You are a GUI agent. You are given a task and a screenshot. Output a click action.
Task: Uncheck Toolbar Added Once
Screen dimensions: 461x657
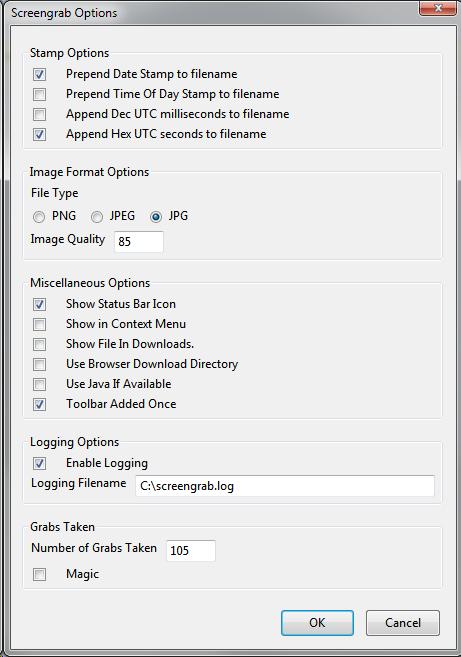pos(39,404)
